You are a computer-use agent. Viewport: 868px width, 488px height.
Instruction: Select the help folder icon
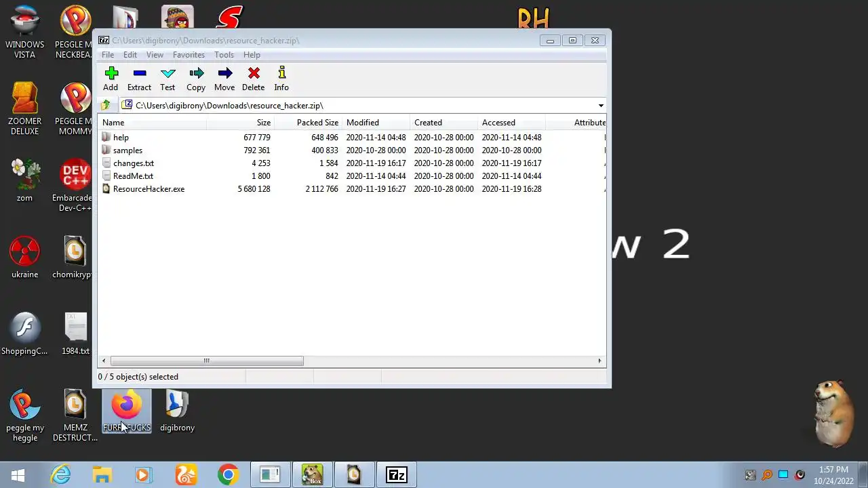point(106,137)
